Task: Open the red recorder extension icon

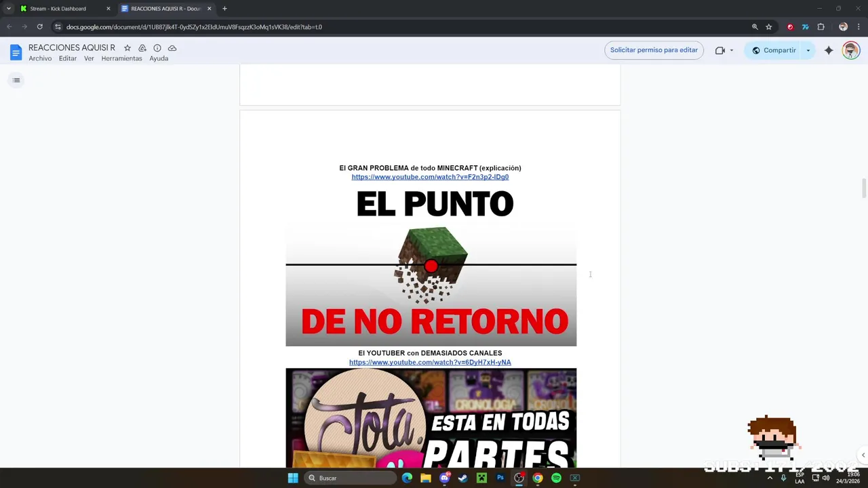Action: [x=790, y=27]
